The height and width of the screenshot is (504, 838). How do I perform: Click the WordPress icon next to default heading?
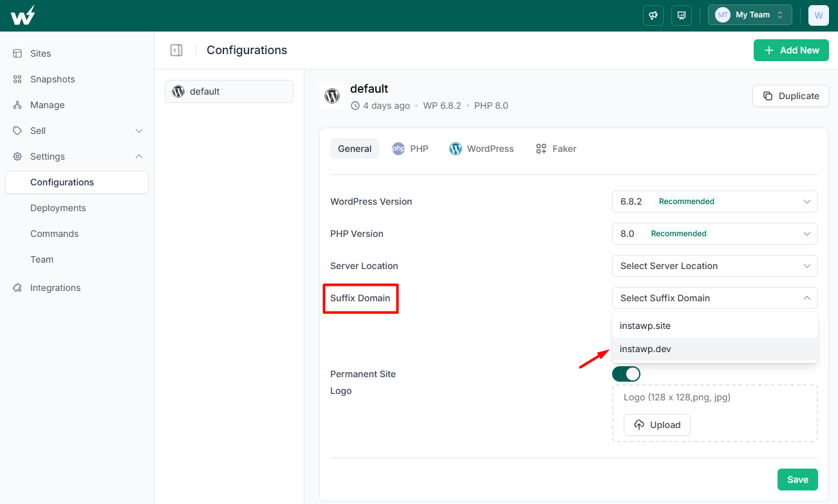tap(332, 96)
